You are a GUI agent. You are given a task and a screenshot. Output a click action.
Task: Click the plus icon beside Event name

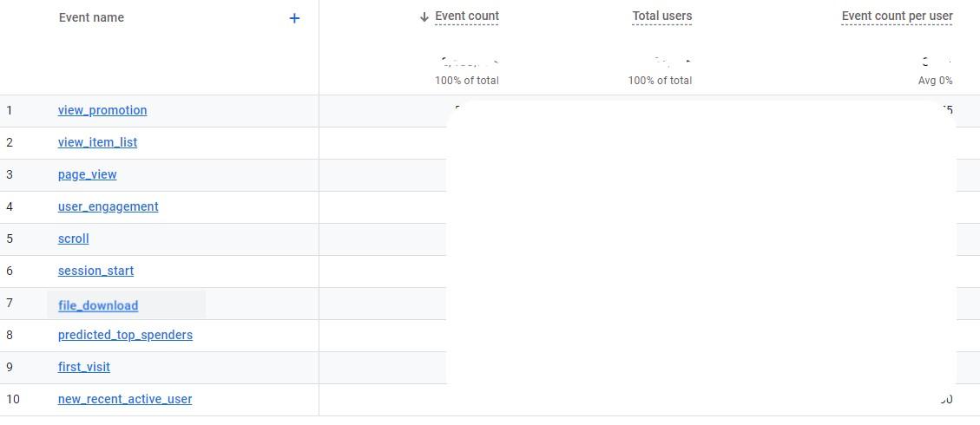point(294,18)
